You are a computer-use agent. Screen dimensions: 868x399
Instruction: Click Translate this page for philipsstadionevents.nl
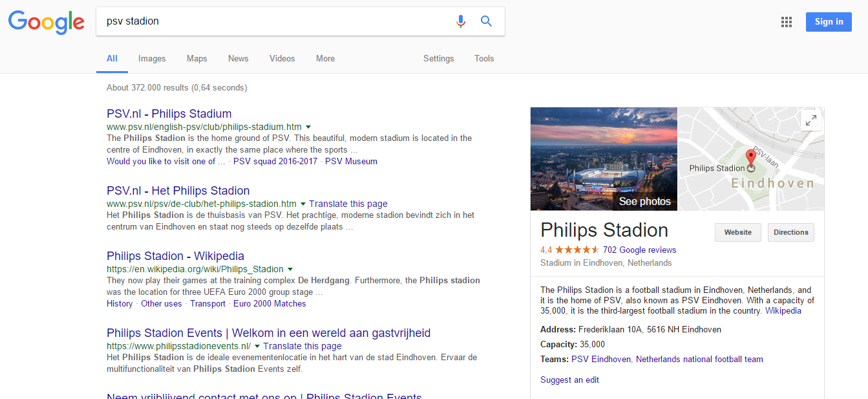point(302,346)
